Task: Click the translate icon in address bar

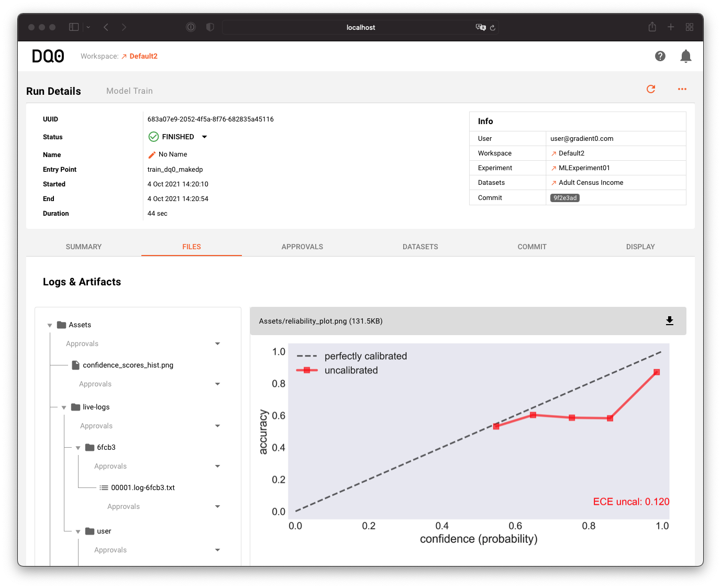Action: point(481,27)
